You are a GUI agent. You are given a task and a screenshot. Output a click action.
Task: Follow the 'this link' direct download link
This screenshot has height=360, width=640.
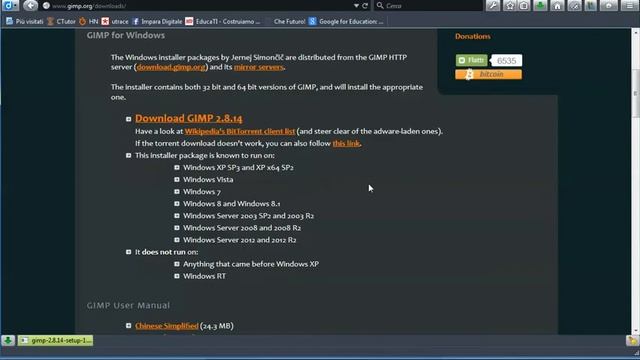346,143
